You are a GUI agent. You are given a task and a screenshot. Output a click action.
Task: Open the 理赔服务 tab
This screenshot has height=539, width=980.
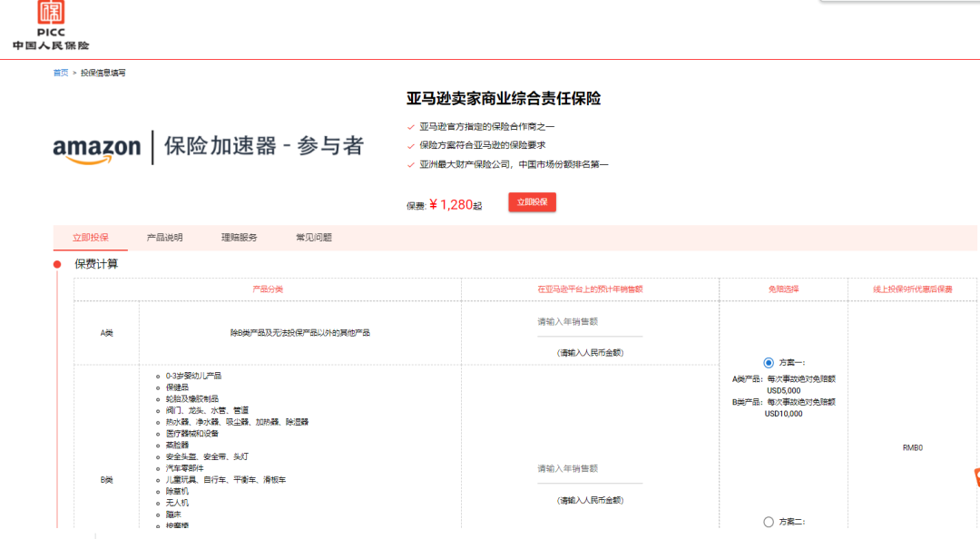point(240,238)
